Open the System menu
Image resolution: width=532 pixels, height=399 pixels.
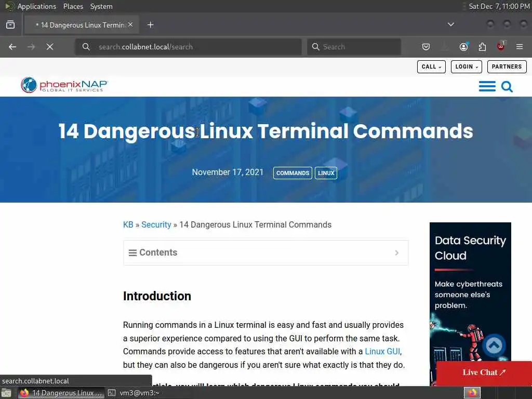(x=101, y=6)
